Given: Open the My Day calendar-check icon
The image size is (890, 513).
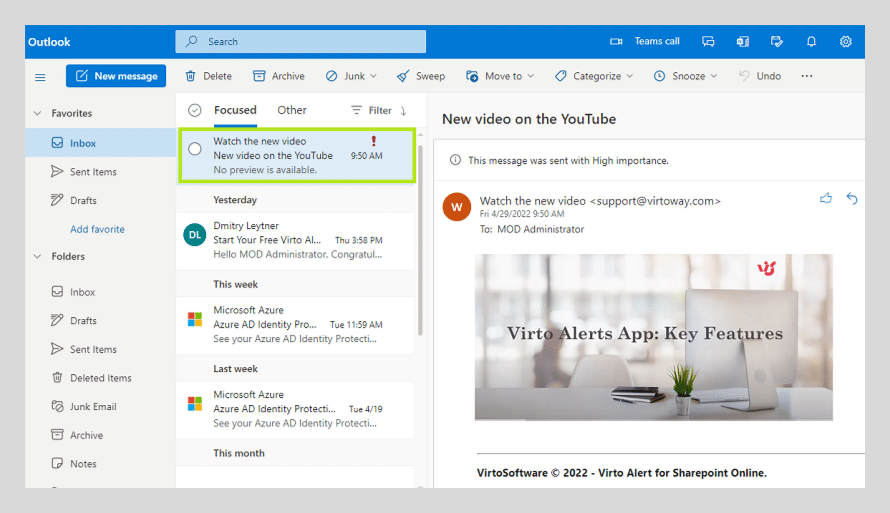Looking at the screenshot, I should click(776, 41).
